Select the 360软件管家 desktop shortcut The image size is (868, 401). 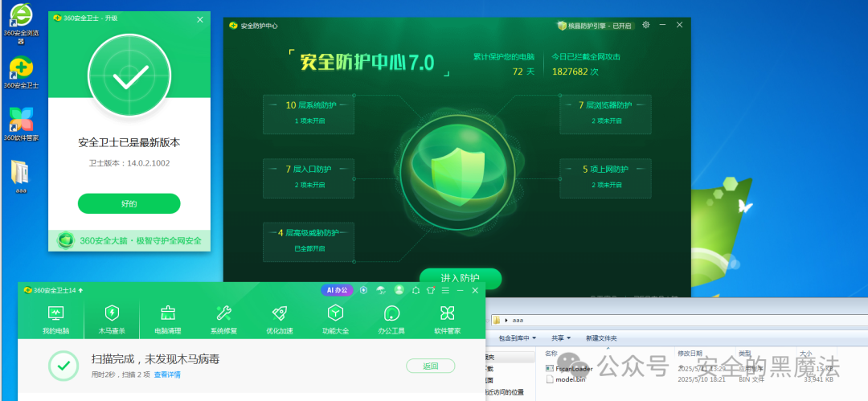point(21,125)
